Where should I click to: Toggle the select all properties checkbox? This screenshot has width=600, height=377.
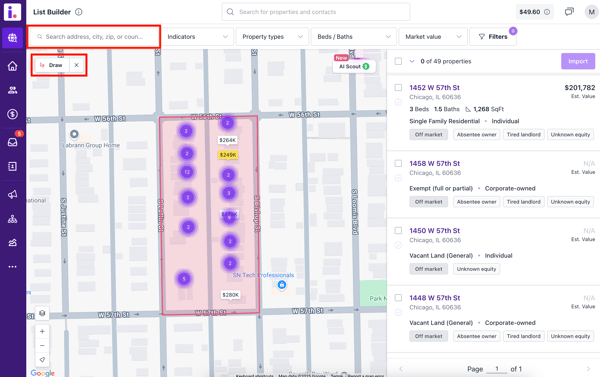[x=398, y=61]
